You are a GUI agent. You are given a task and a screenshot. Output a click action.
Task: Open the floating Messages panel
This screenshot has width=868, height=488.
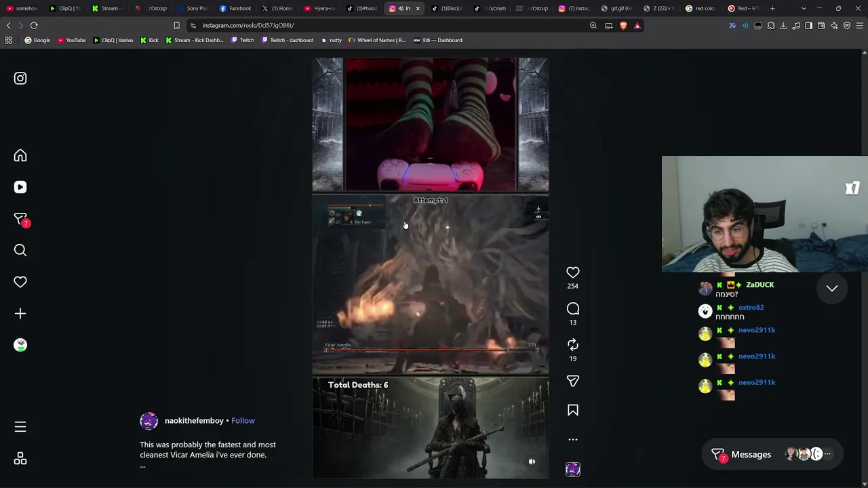point(772,455)
